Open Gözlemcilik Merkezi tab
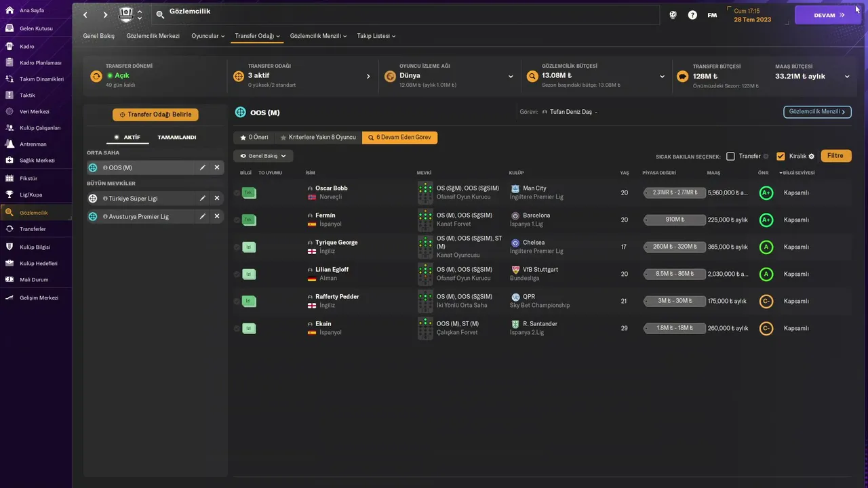868x488 pixels. click(x=153, y=36)
